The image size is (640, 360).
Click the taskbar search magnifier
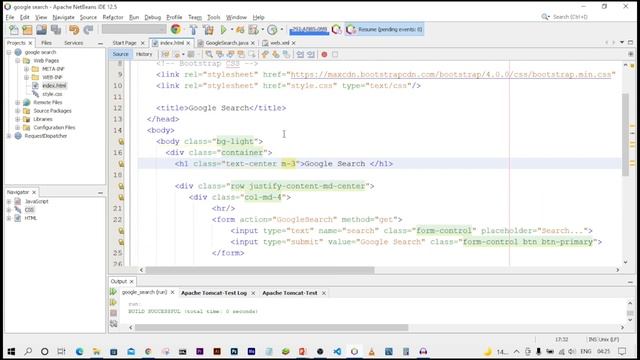(x=28, y=351)
